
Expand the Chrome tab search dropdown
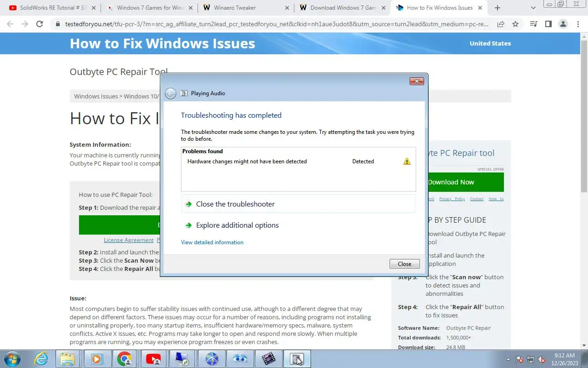[533, 8]
